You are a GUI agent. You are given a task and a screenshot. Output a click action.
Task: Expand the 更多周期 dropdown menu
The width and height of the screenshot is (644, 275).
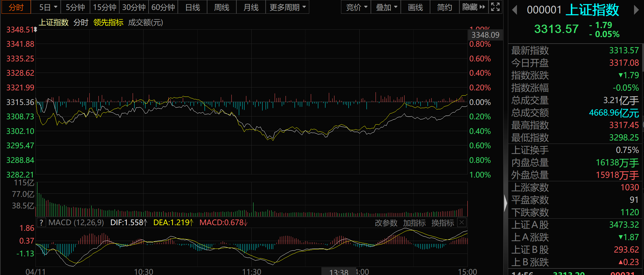pos(287,7)
